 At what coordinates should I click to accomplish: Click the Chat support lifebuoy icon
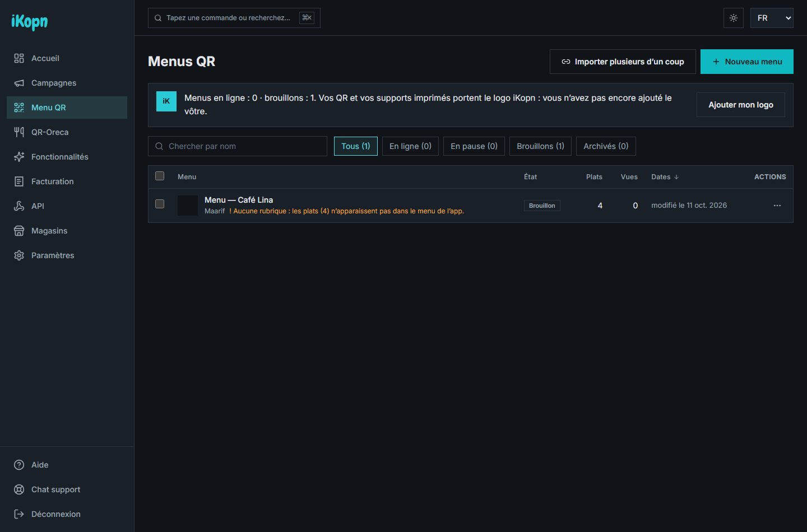19,489
